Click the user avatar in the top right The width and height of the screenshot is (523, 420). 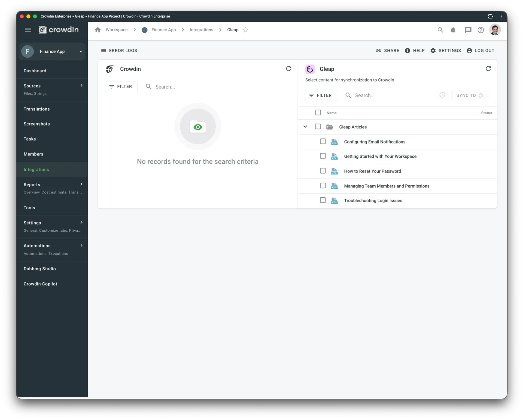pos(495,30)
